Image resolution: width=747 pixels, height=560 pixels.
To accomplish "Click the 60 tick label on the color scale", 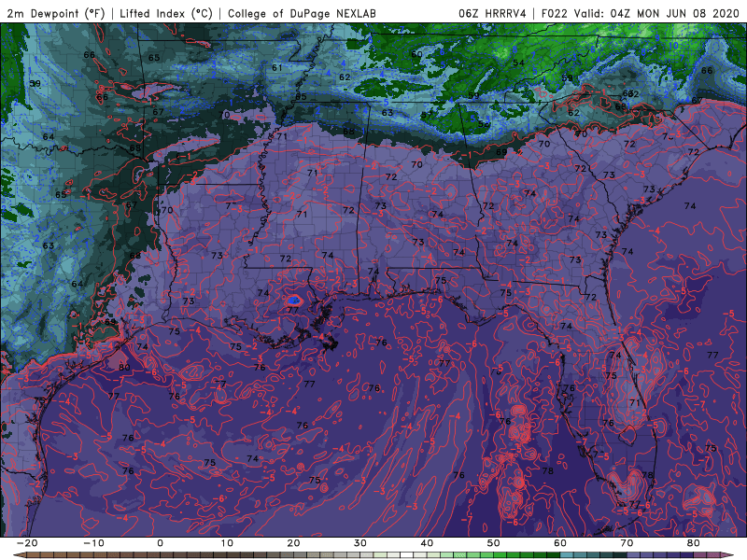I will pyautogui.click(x=560, y=543).
